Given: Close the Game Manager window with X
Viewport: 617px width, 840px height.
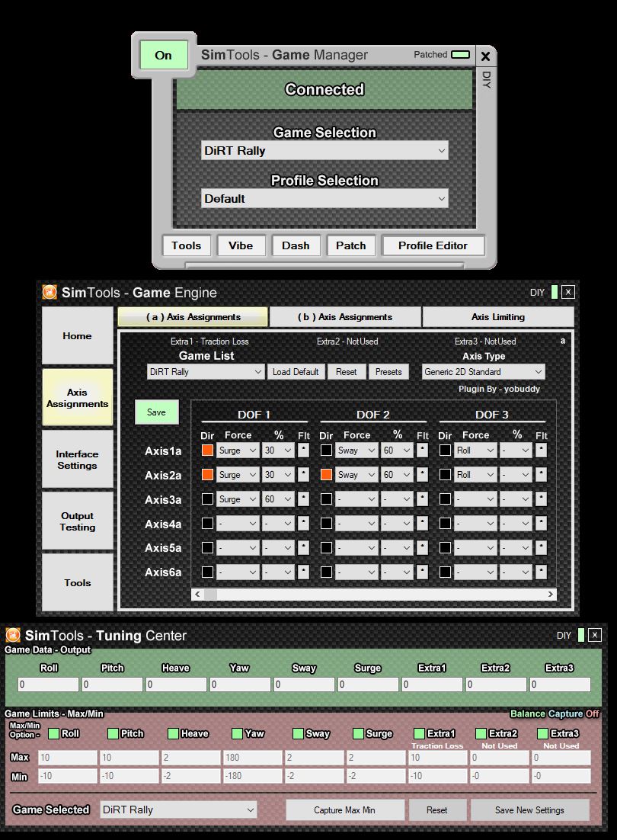Looking at the screenshot, I should pyautogui.click(x=485, y=56).
